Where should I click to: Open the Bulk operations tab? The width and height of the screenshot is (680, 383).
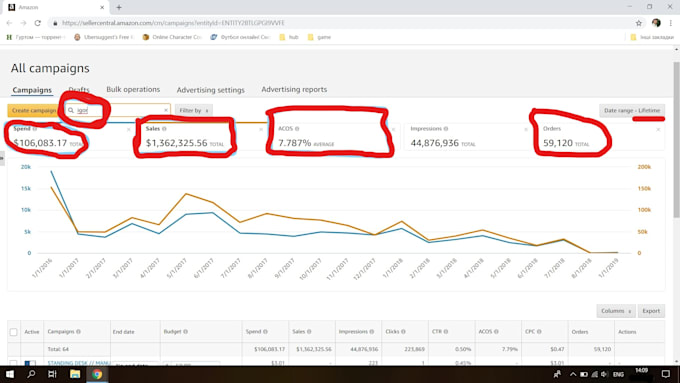coord(133,89)
